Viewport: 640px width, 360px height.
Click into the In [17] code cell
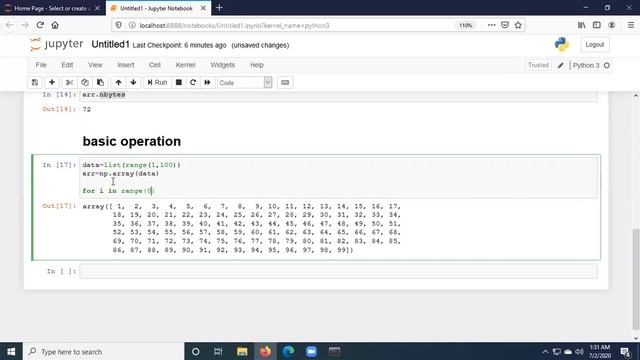[x=338, y=178]
